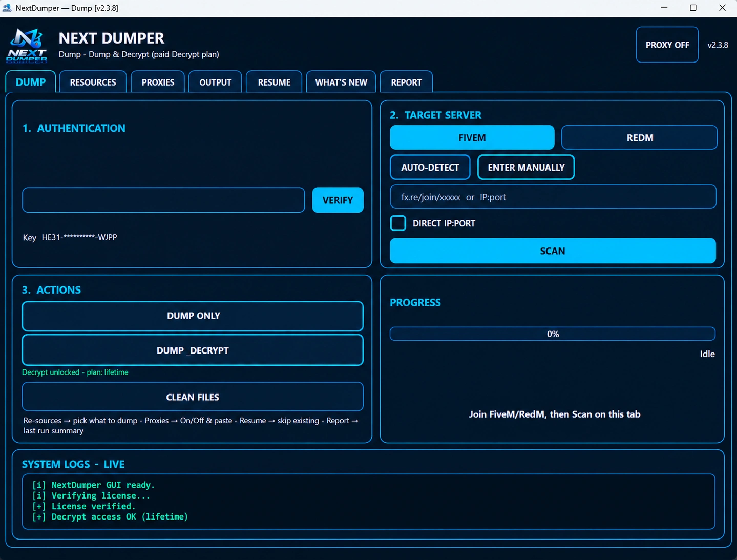Click 'Decrypt unlocked - plan: lifetime' text
Screen dimensions: 737x560
click(75, 372)
